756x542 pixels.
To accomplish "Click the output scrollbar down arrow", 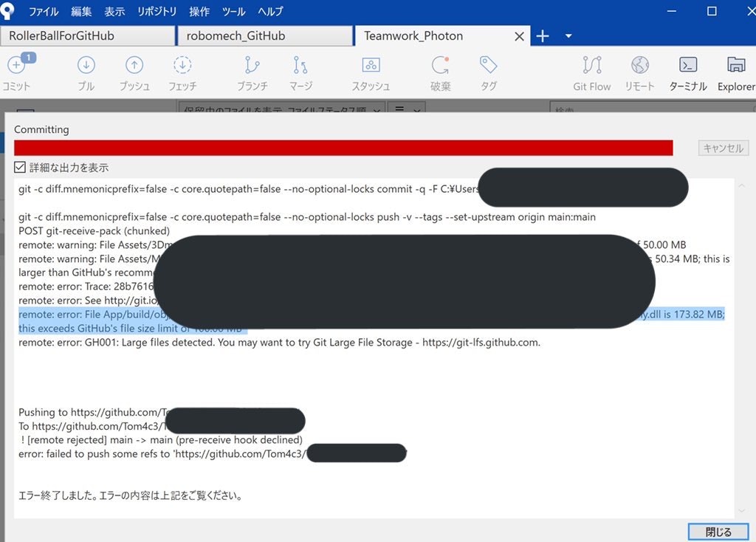I will pos(741,511).
